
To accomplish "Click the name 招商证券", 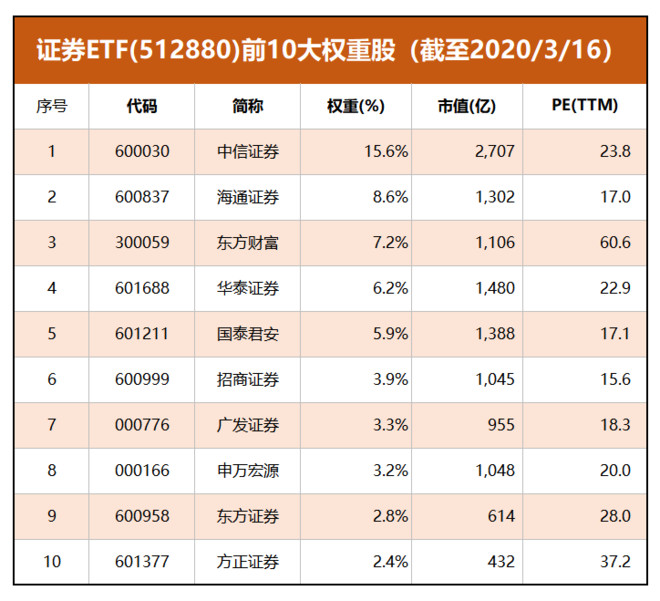I will (x=248, y=380).
